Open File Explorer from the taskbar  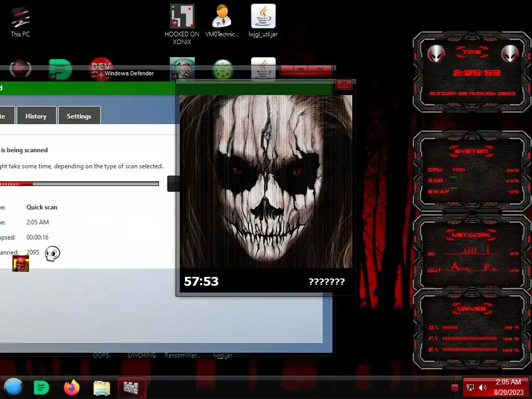[102, 388]
